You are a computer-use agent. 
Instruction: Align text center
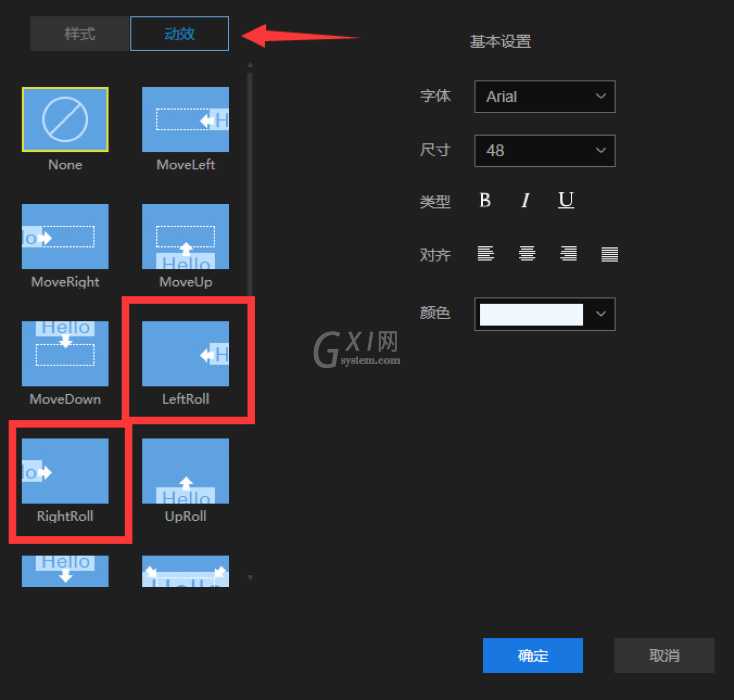(527, 254)
